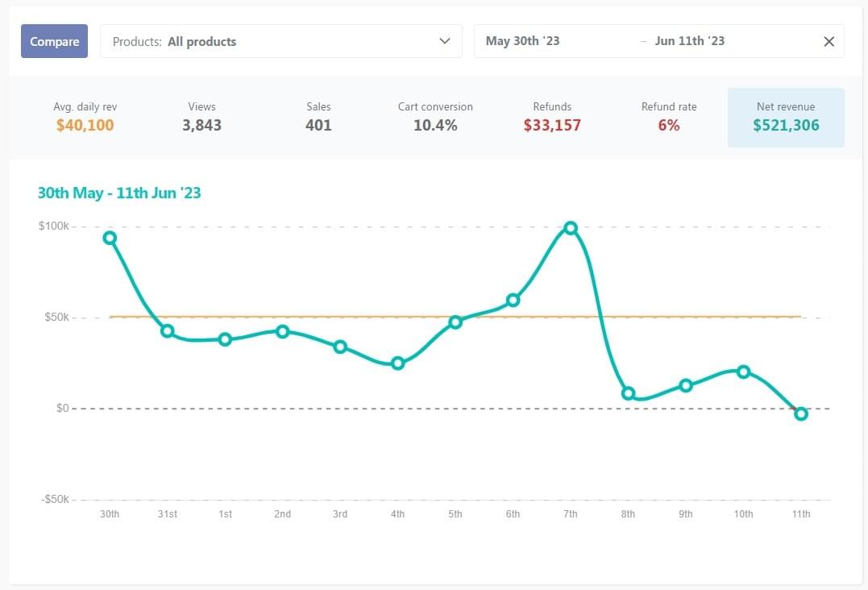Clear the date range with X icon

pyautogui.click(x=829, y=42)
